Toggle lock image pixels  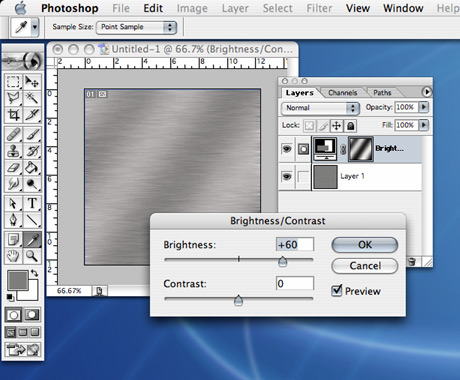point(323,126)
